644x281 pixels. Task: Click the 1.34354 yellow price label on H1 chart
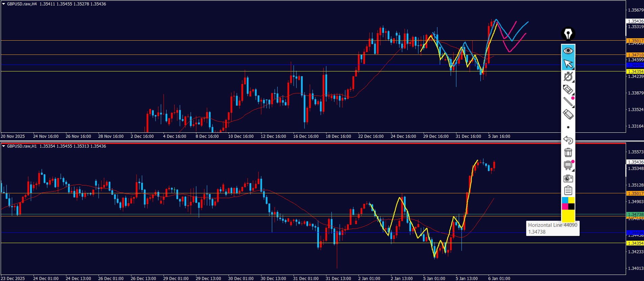[x=635, y=243]
